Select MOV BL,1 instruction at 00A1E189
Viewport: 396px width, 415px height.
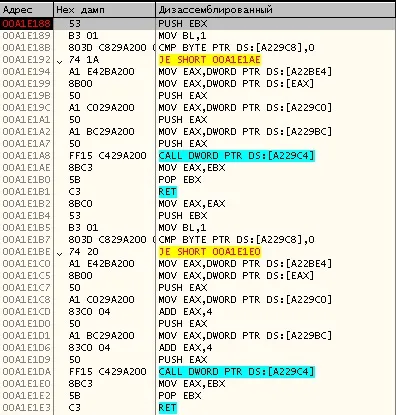pos(182,36)
